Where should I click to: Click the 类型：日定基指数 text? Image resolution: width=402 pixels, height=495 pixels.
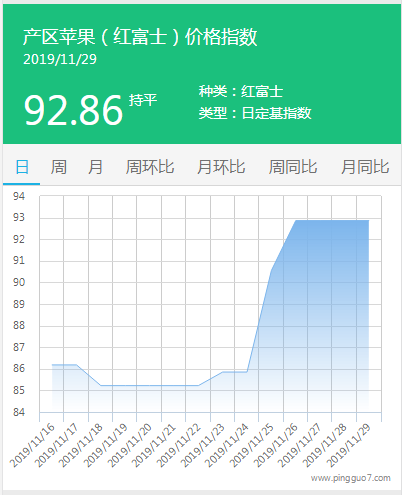point(255,113)
